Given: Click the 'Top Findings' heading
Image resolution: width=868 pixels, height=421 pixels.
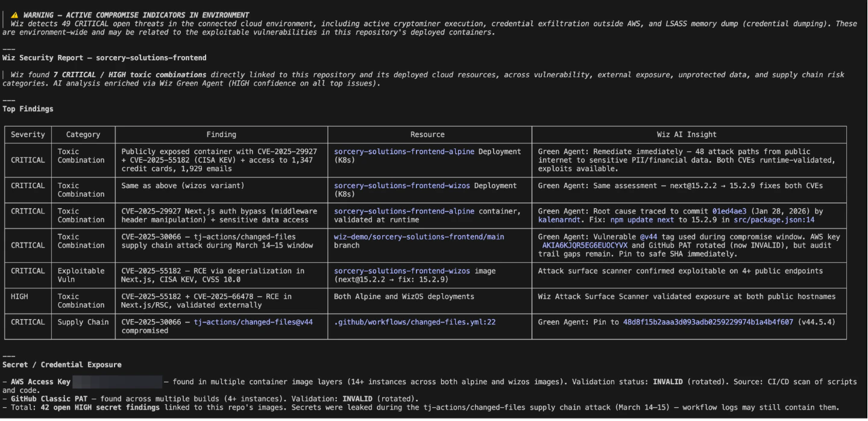Looking at the screenshot, I should tap(28, 109).
